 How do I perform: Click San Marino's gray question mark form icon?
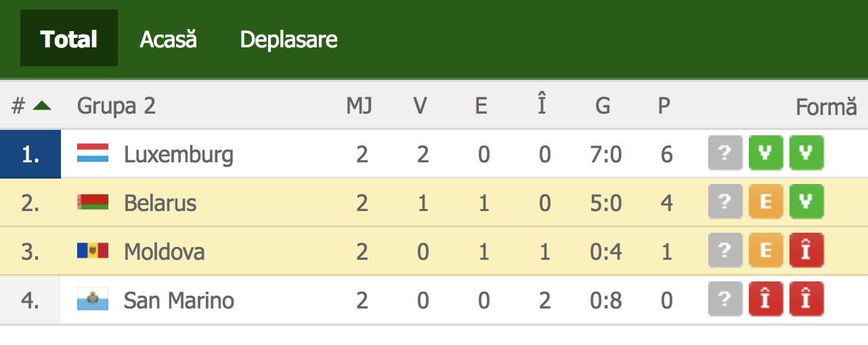(x=725, y=299)
